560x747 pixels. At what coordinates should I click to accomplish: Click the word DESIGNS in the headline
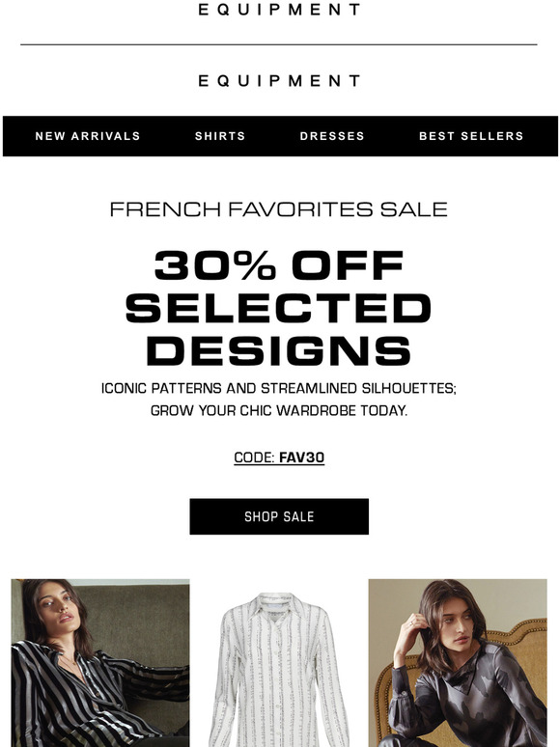279,350
